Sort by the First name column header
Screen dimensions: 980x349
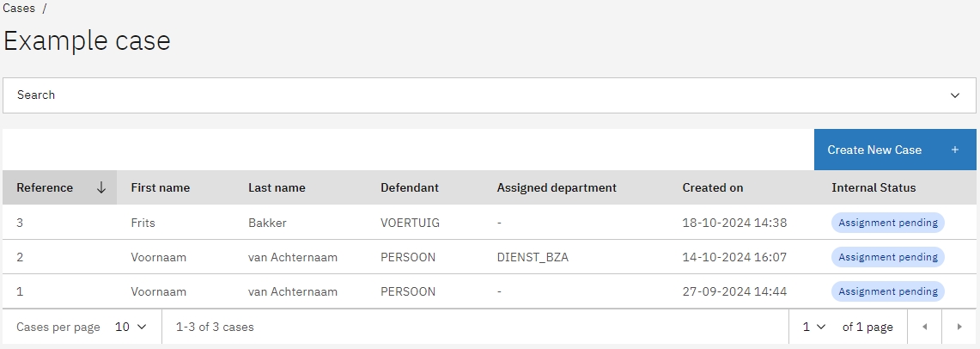(160, 187)
